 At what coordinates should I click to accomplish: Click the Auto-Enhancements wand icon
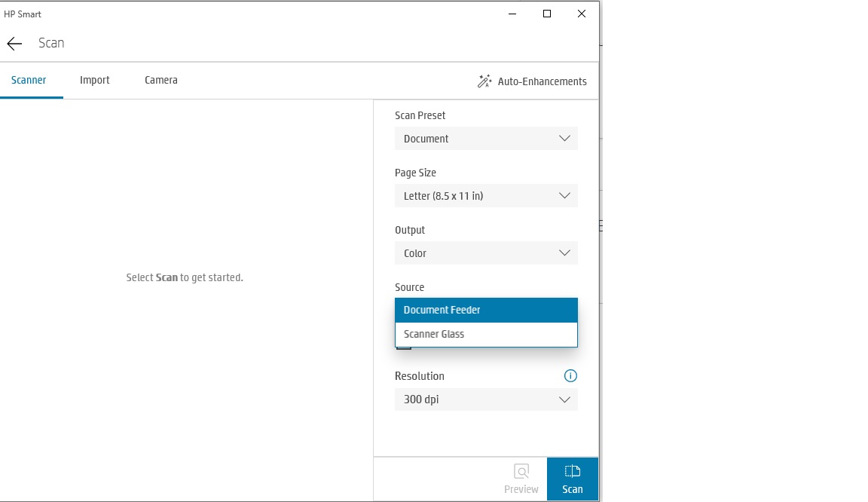click(x=484, y=81)
